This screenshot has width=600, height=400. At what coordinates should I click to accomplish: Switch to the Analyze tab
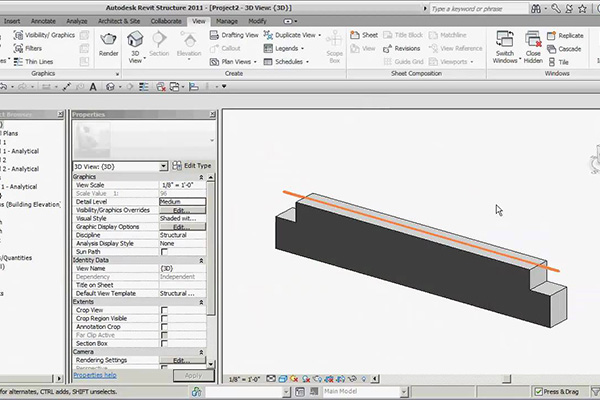(77, 21)
